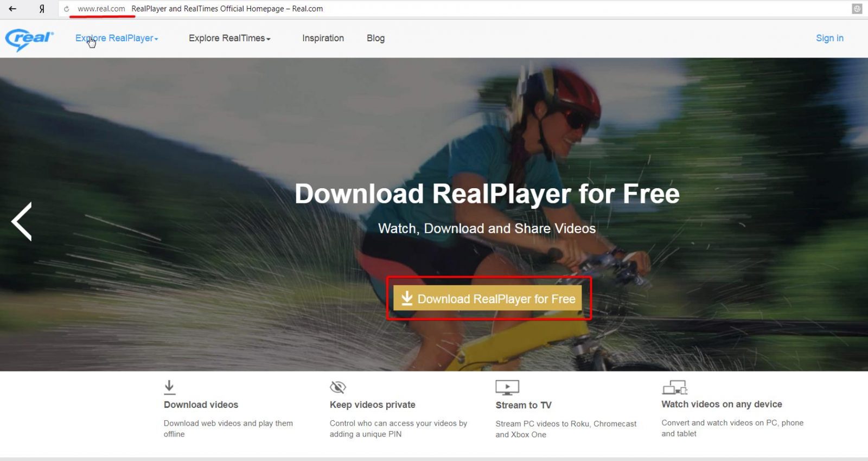The width and height of the screenshot is (868, 461).
Task: Click the Watch videos on any device icon
Action: 675,387
